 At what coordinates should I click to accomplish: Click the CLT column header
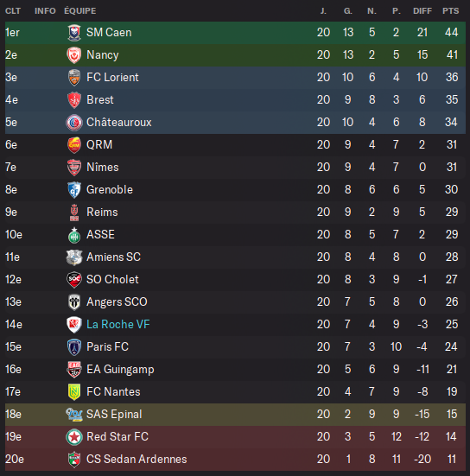(x=13, y=11)
